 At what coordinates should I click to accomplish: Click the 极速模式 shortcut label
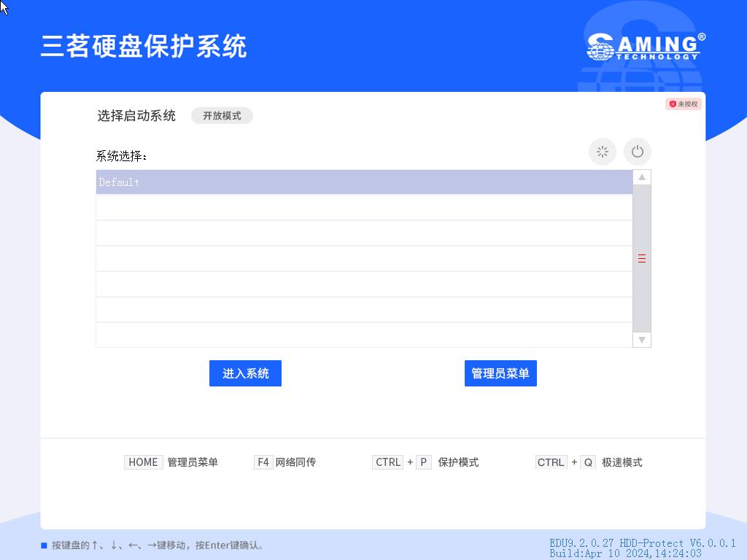(622, 462)
